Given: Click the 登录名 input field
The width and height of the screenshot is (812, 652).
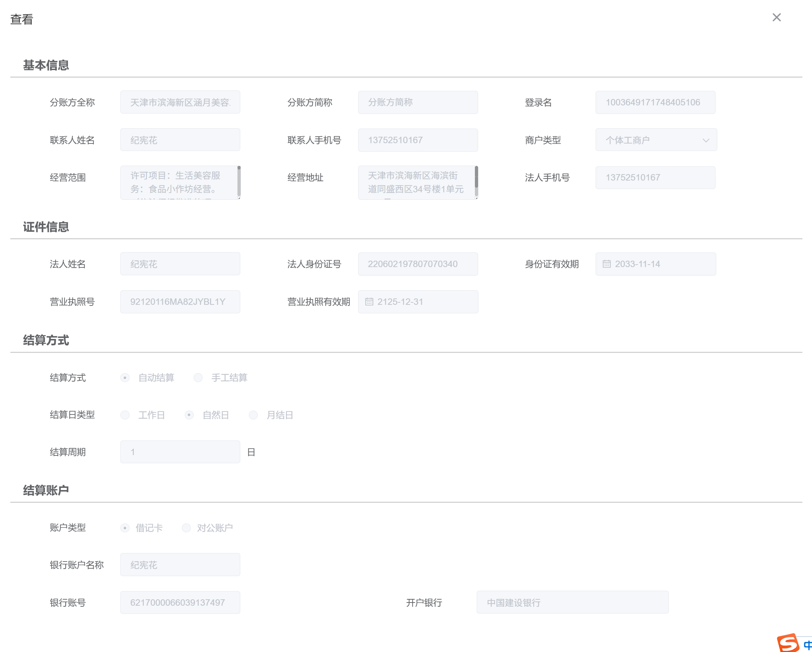Looking at the screenshot, I should click(655, 102).
